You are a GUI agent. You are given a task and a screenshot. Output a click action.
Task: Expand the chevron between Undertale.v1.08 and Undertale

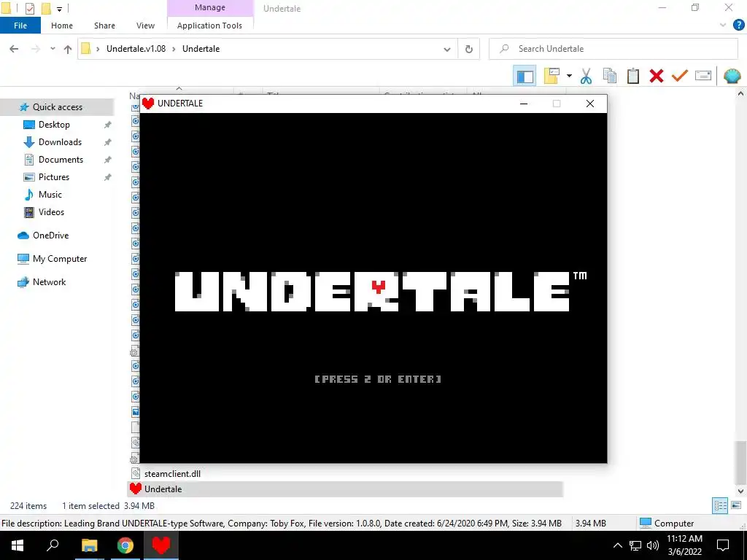tap(174, 49)
